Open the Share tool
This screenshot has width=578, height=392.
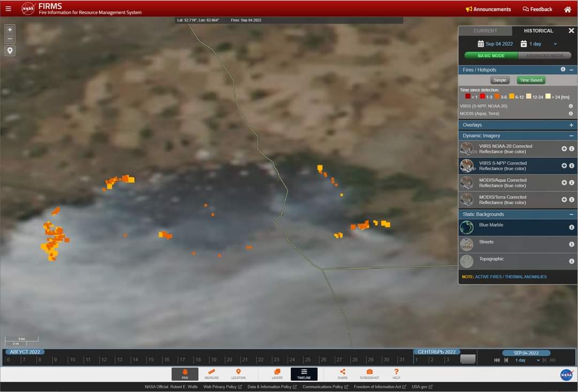343,374
